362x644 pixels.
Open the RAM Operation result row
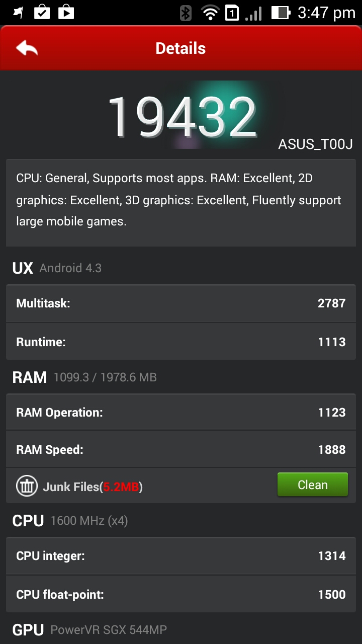coord(181,412)
